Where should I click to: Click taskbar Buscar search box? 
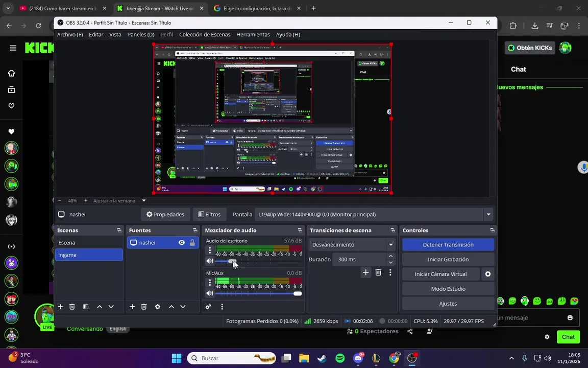click(x=231, y=358)
